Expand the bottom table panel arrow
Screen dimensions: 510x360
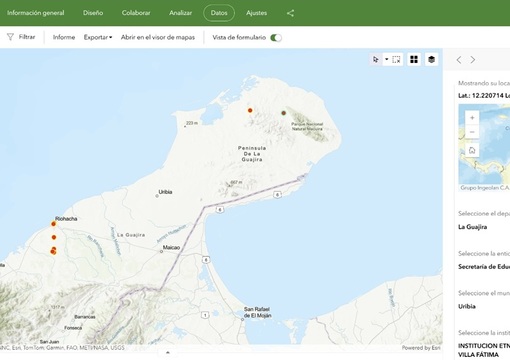point(168,352)
